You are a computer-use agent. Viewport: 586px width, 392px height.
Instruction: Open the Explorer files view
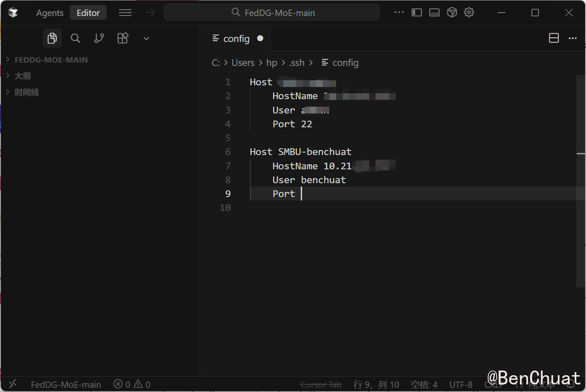click(x=52, y=39)
